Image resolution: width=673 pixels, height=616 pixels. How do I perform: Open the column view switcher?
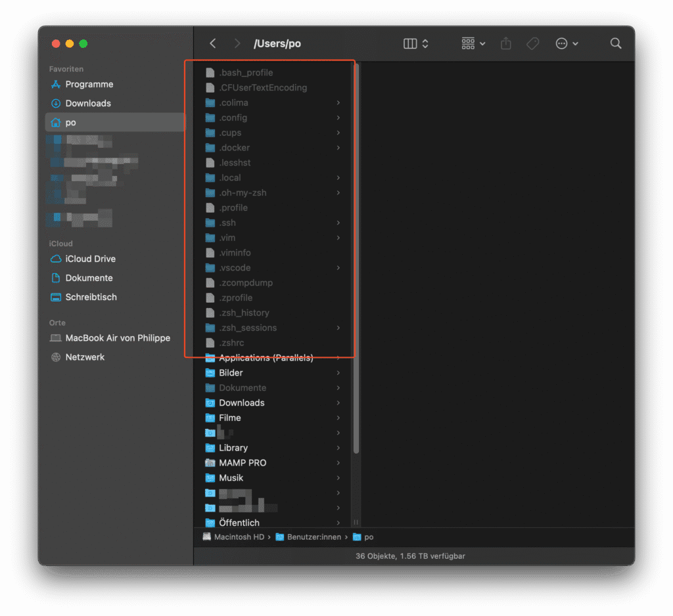(x=416, y=43)
